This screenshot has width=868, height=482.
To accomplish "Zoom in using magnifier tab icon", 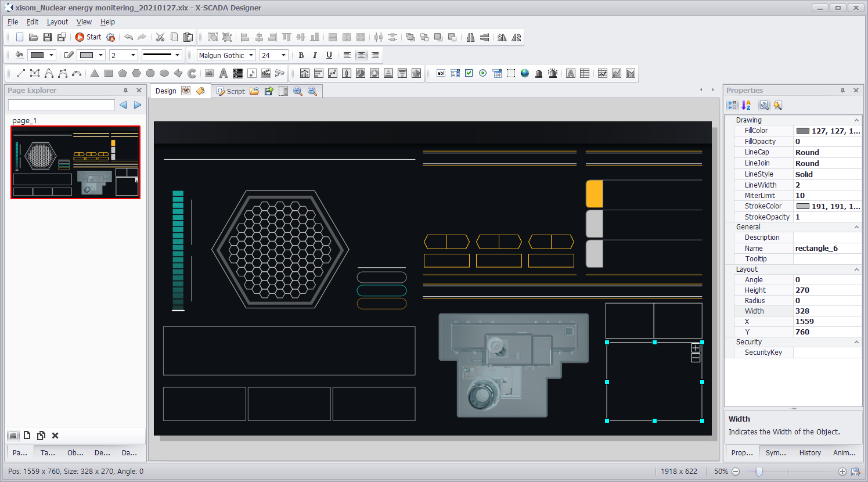I will (298, 91).
